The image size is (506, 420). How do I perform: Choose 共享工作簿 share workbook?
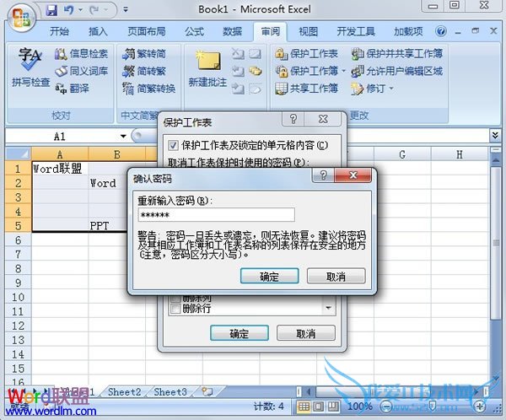[306, 88]
